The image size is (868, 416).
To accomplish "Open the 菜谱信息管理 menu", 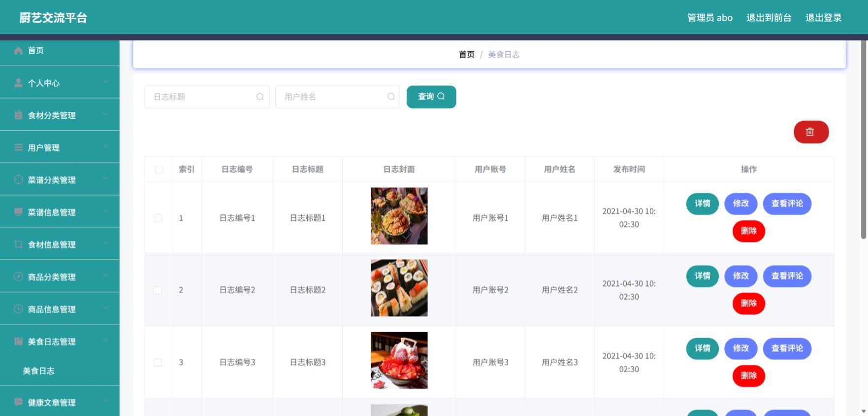I will tap(60, 212).
